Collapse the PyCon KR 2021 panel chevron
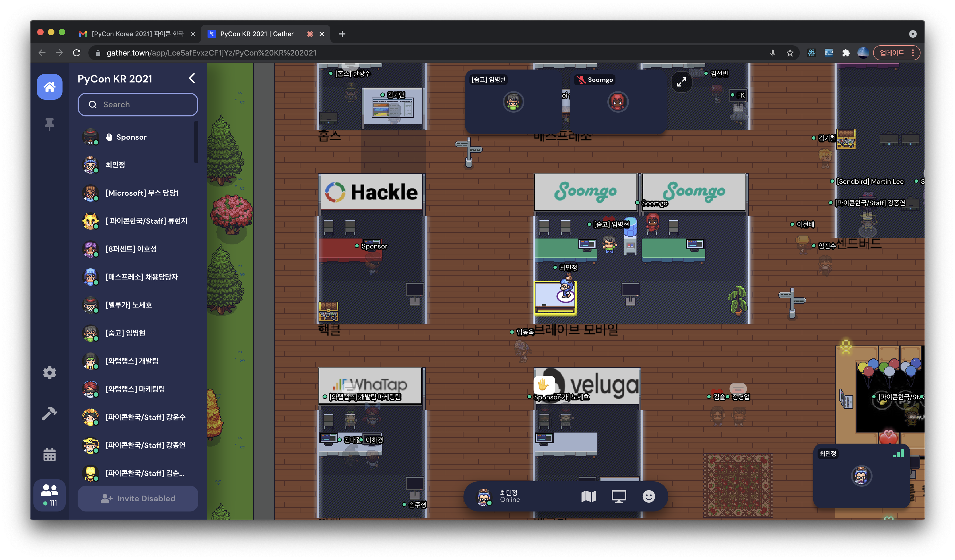Image resolution: width=955 pixels, height=560 pixels. click(x=192, y=78)
